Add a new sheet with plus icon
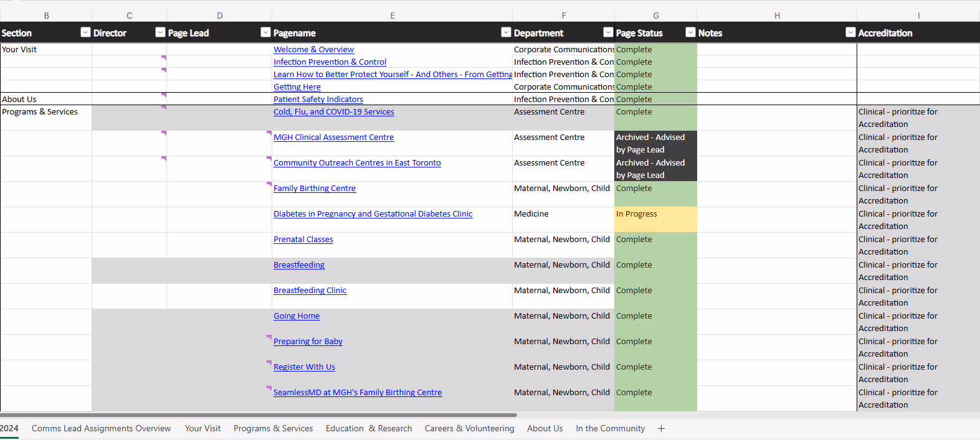This screenshot has width=980, height=440. (661, 428)
